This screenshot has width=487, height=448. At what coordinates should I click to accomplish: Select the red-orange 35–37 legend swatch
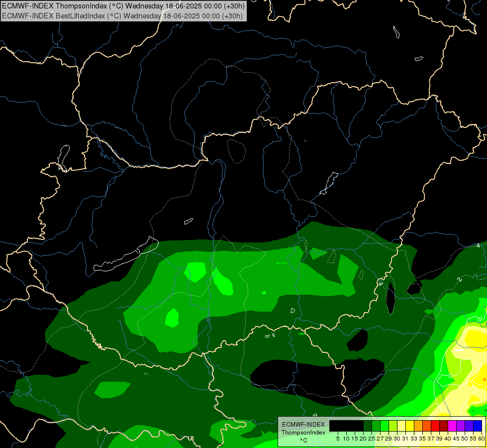click(427, 426)
